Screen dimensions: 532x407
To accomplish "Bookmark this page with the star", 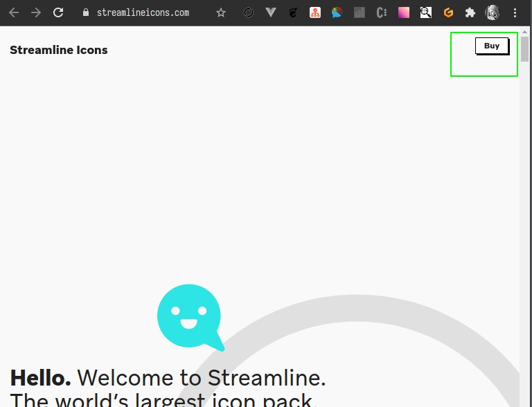I will 221,13.
